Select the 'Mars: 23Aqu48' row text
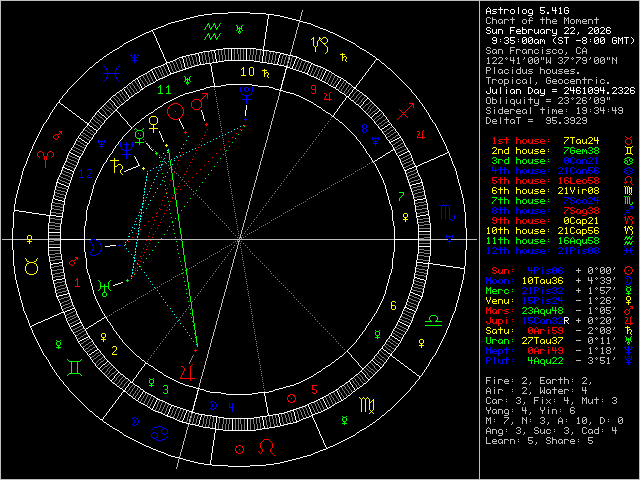Screen dimensions: 640x480 [524, 311]
